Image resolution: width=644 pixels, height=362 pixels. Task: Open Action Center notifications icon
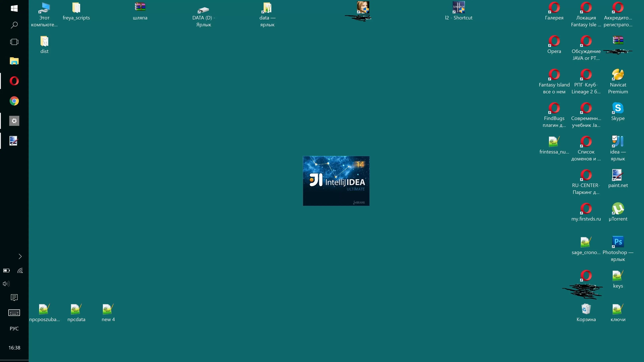click(x=14, y=297)
